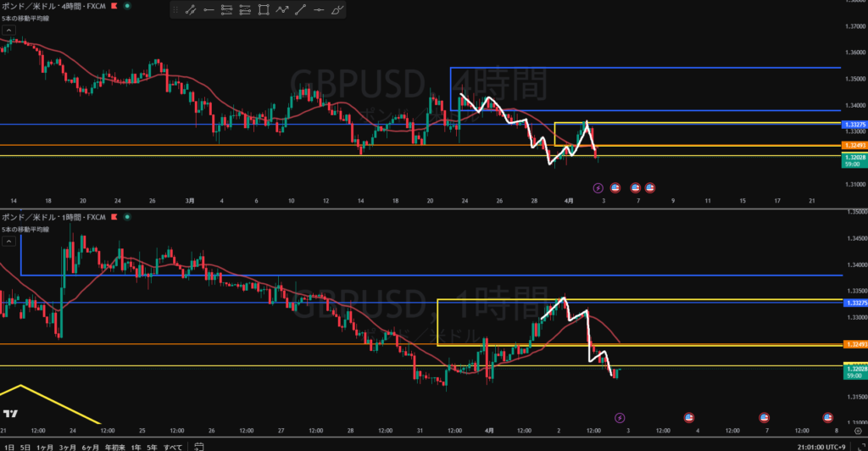Open the go-to-date calendar icon
868x451 pixels.
[x=198, y=445]
